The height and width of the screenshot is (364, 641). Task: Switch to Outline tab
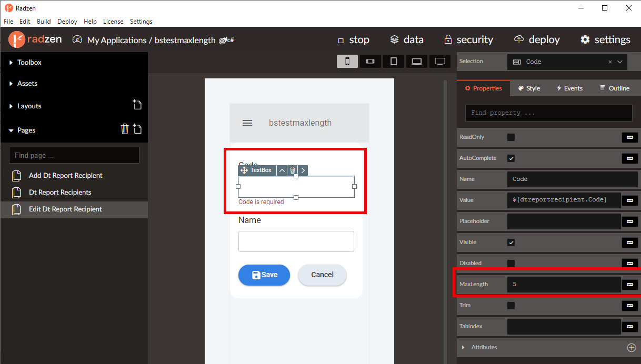coord(615,88)
